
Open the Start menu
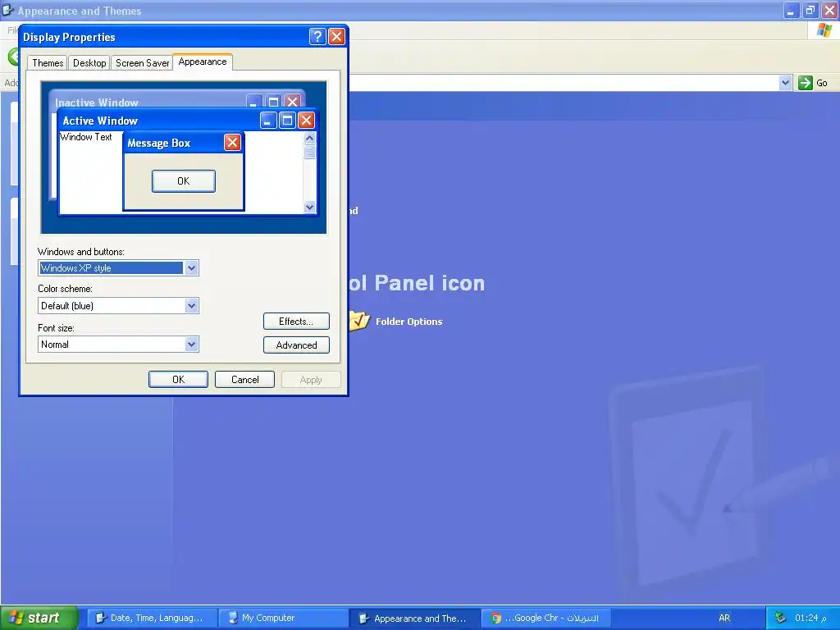[39, 618]
